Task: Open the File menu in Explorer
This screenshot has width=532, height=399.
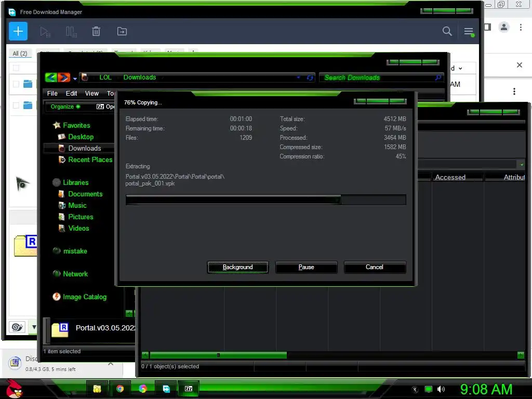Action: click(x=52, y=94)
